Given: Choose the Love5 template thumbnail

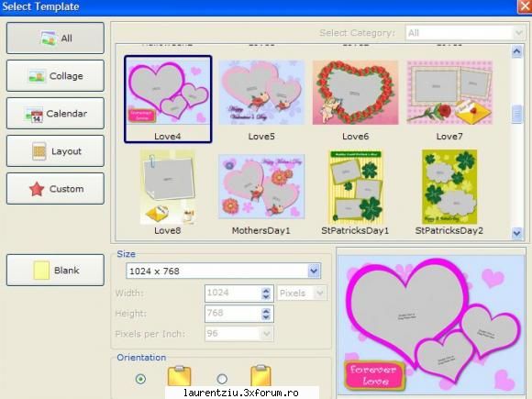Looking at the screenshot, I should point(261,93).
